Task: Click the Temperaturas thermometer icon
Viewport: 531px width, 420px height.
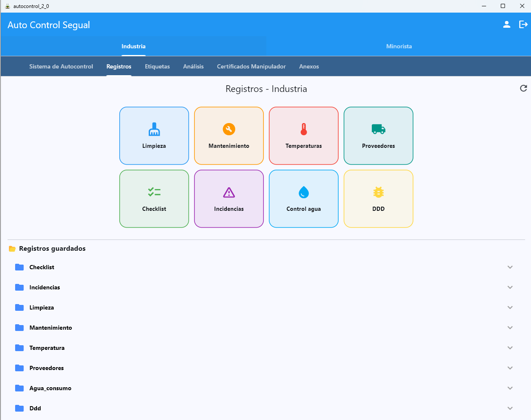Action: pos(304,129)
